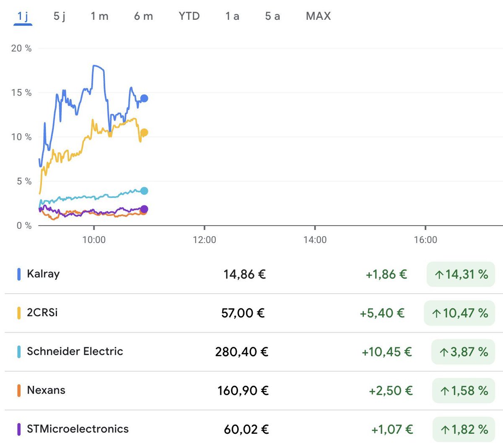The image size is (503, 448).
Task: Click the purple STMicroelectronics endpoint dot
Action: click(x=144, y=209)
